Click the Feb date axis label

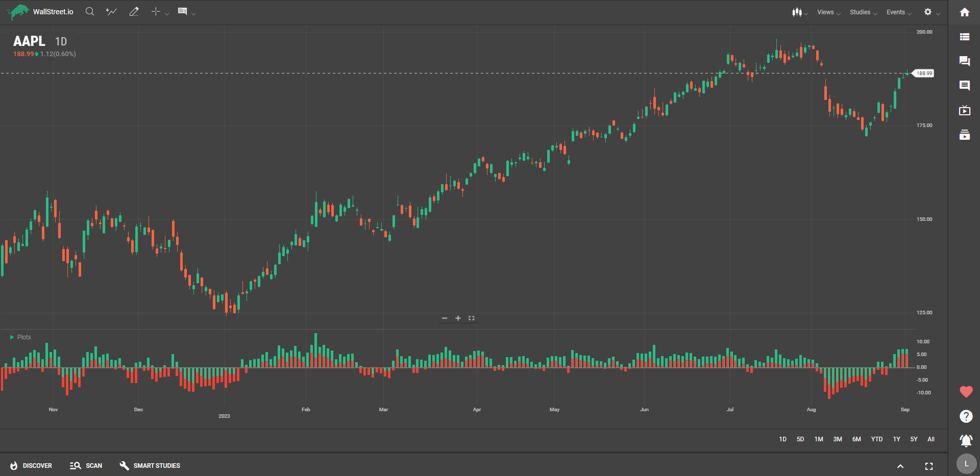[x=306, y=410]
